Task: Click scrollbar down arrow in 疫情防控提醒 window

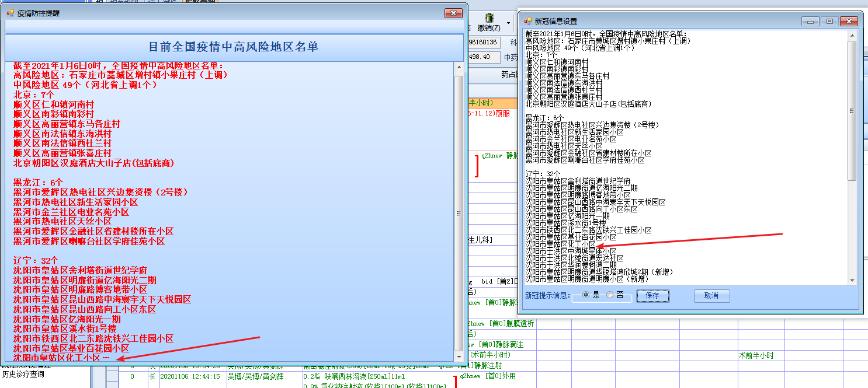Action: (459, 357)
